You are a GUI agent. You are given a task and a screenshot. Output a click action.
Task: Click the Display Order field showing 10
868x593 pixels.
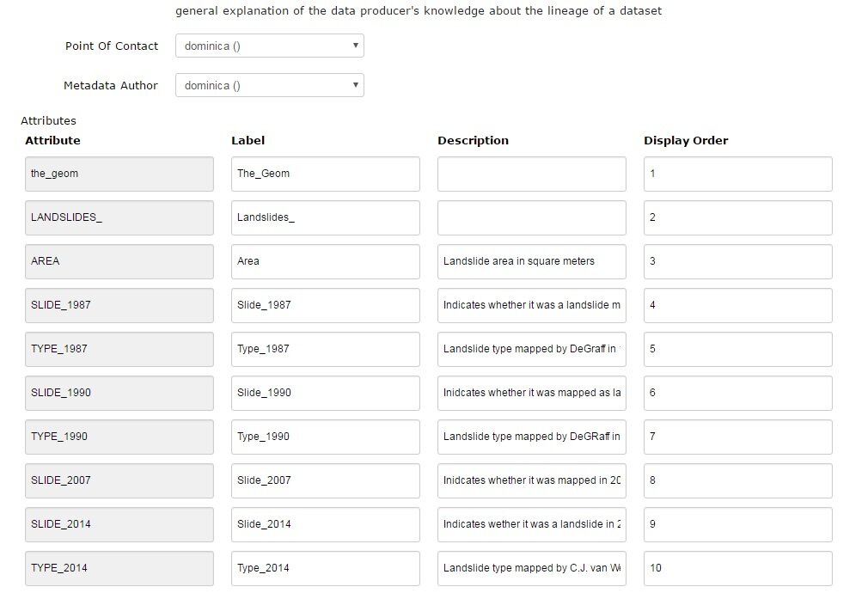737,568
